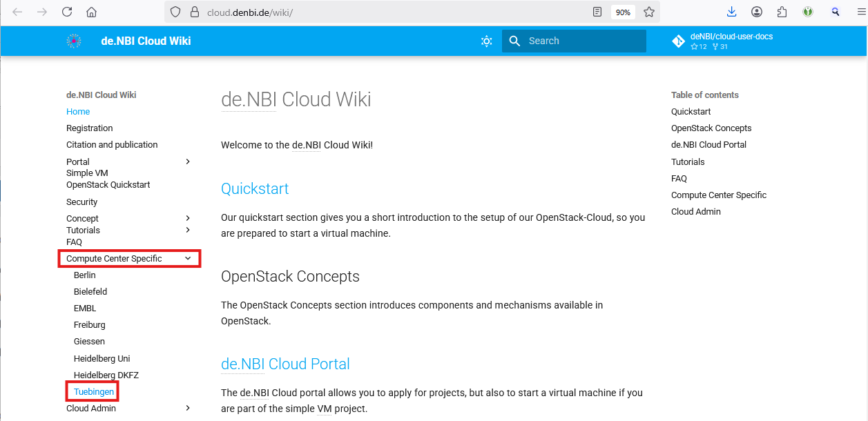Click the green round extension icon
868x421 pixels.
click(x=808, y=12)
